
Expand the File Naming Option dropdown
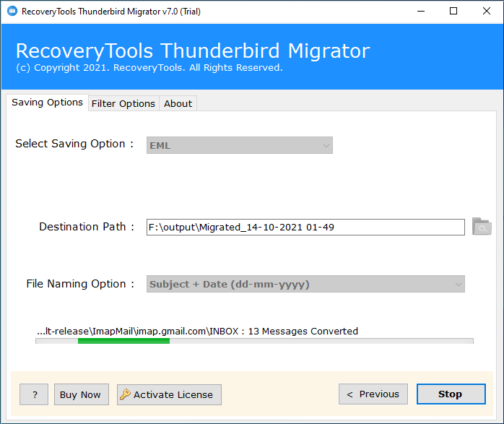coord(305,284)
